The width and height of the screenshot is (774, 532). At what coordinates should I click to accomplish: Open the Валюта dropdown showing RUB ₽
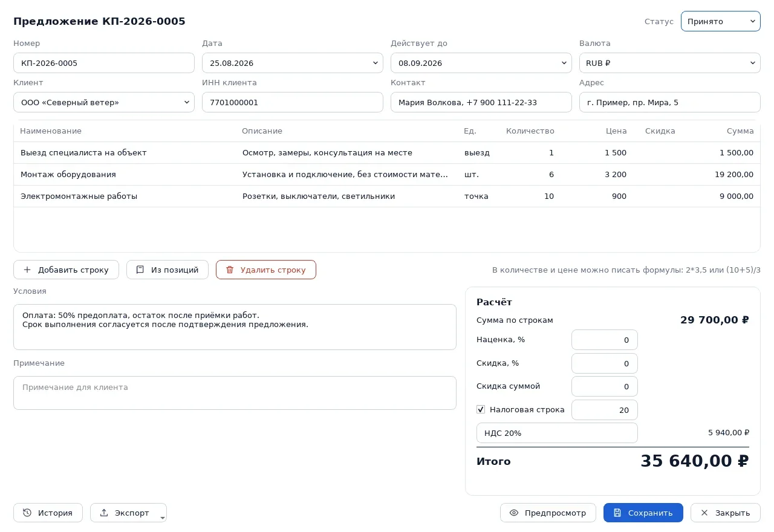[x=670, y=63]
